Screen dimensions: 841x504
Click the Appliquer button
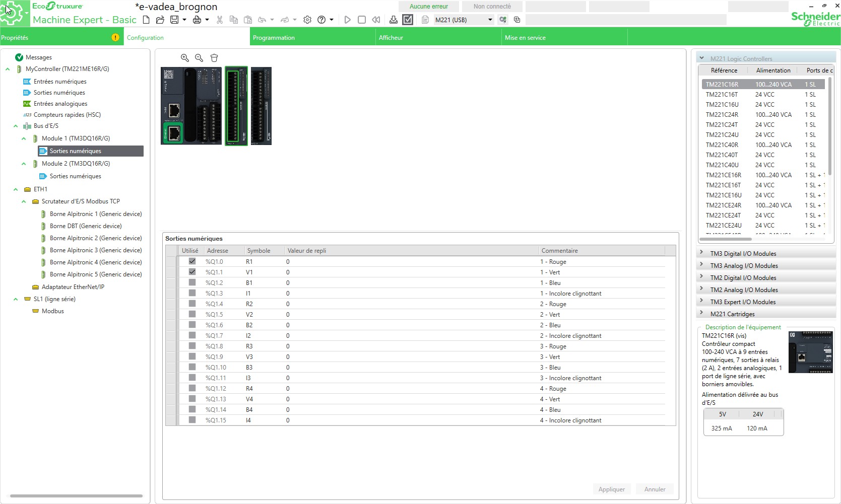611,489
